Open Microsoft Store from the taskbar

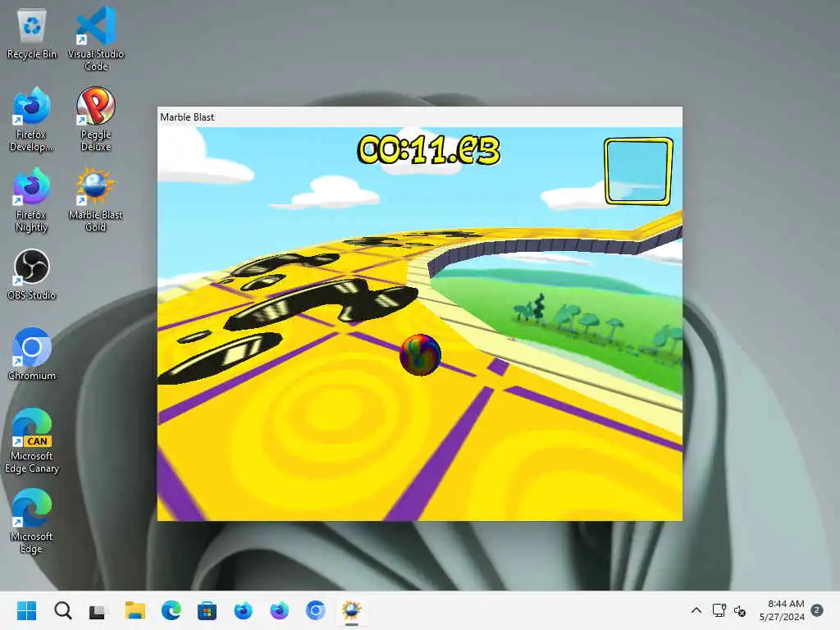coord(207,610)
